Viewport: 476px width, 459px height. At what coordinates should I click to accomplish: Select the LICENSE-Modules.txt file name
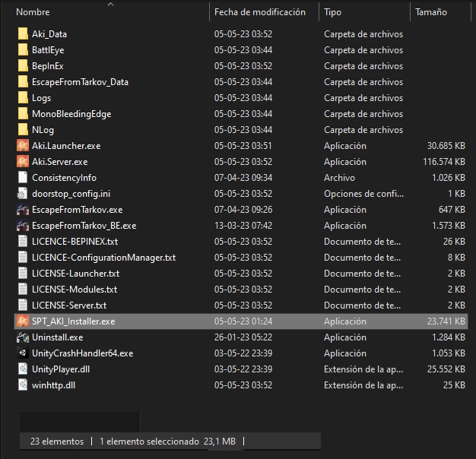tap(75, 290)
